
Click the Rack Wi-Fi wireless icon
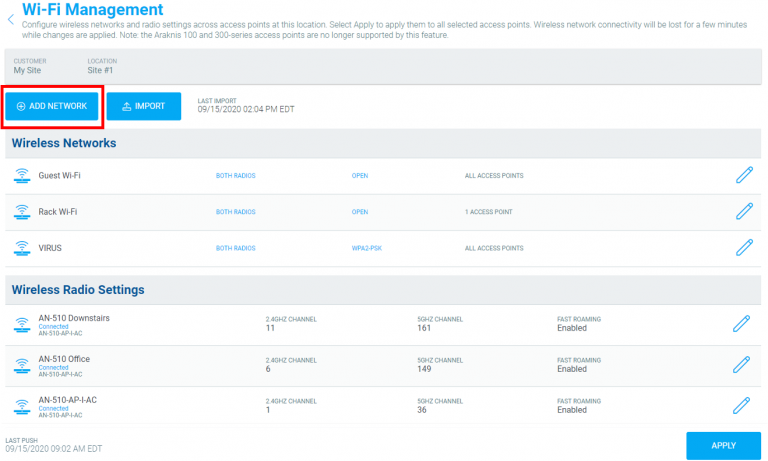click(x=22, y=212)
